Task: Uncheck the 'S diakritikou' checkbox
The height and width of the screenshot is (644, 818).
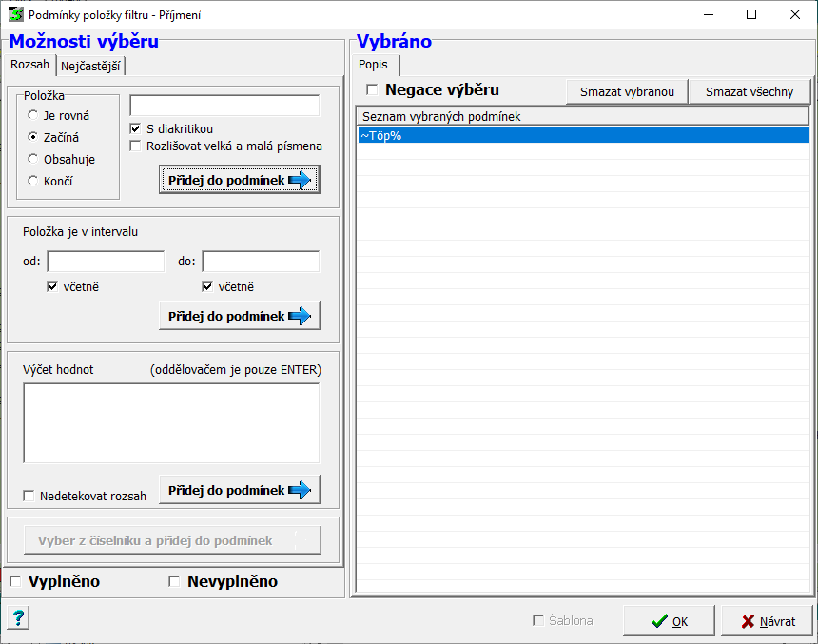Action: pyautogui.click(x=136, y=128)
